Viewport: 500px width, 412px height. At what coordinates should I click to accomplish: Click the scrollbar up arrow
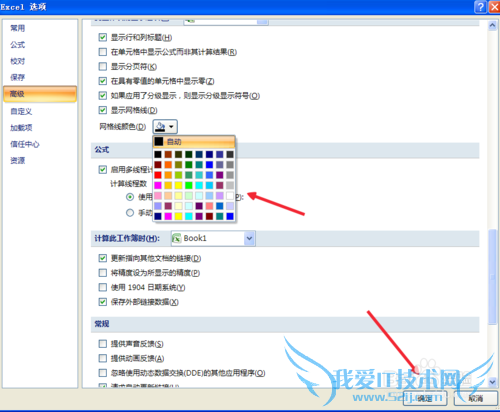[x=492, y=26]
